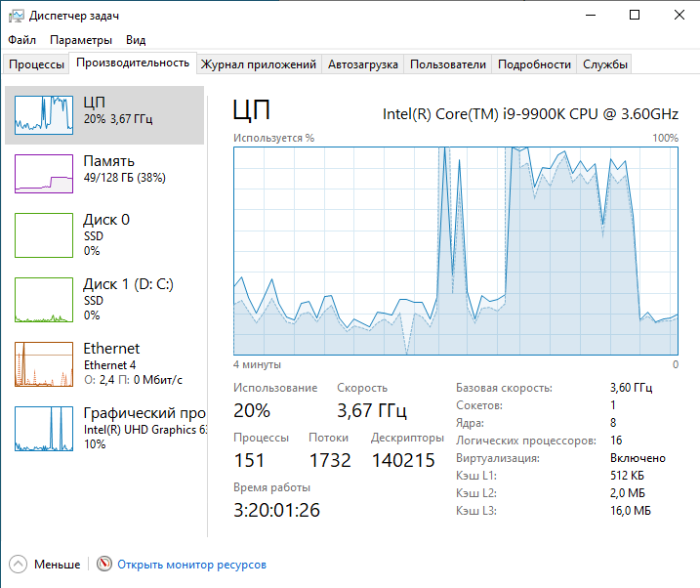This screenshot has width=700, height=588.
Task: Open Диск 0 SSD performance view
Action: (105, 234)
